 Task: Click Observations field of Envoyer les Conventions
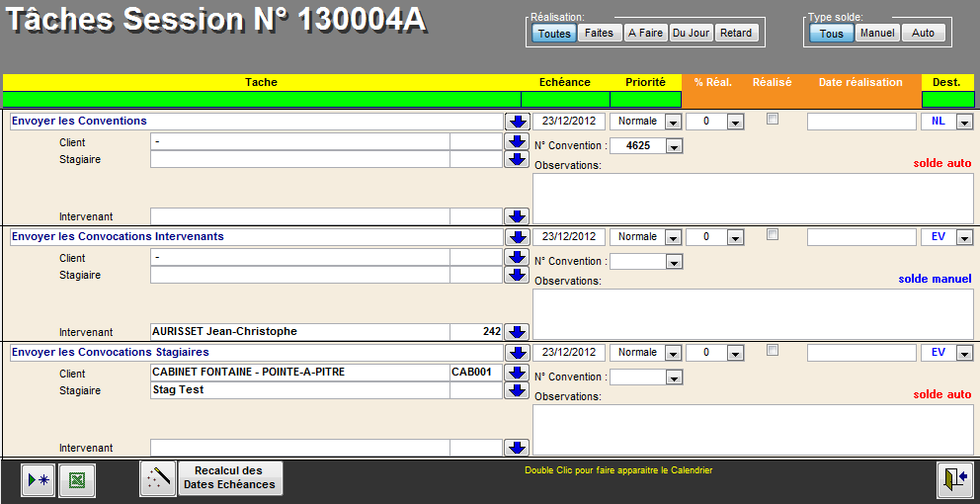tap(752, 198)
